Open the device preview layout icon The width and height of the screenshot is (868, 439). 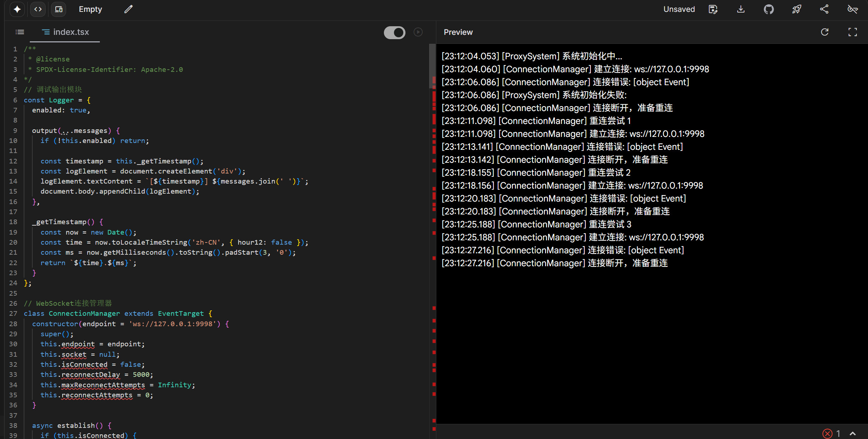click(x=59, y=9)
